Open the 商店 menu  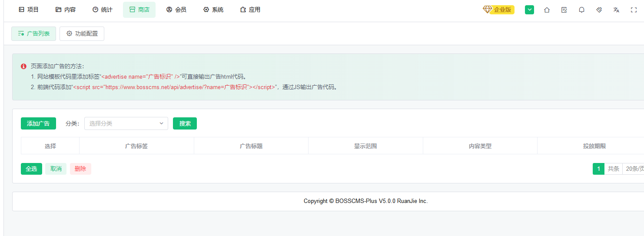pos(139,10)
